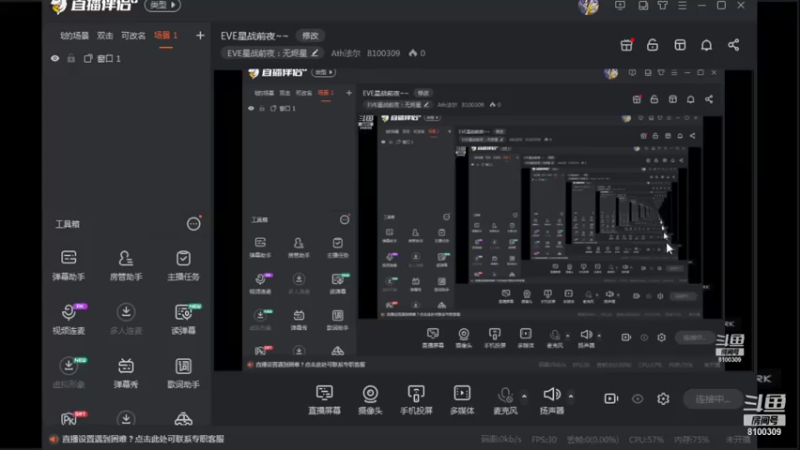Screen dimensions: 800x450
Task: Click speaker icon in bottom help notice
Action: click(54, 439)
